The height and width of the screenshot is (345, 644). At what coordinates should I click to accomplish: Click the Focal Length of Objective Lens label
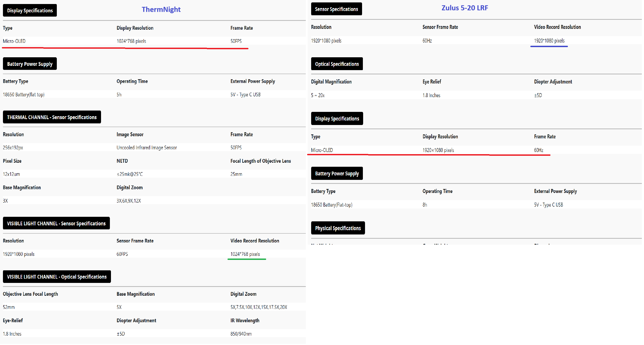[260, 161]
